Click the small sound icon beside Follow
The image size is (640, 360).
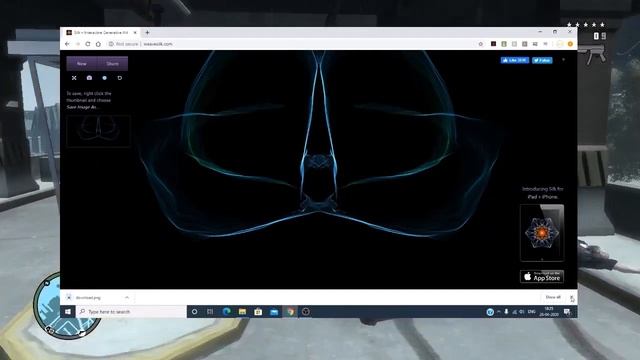click(x=564, y=60)
